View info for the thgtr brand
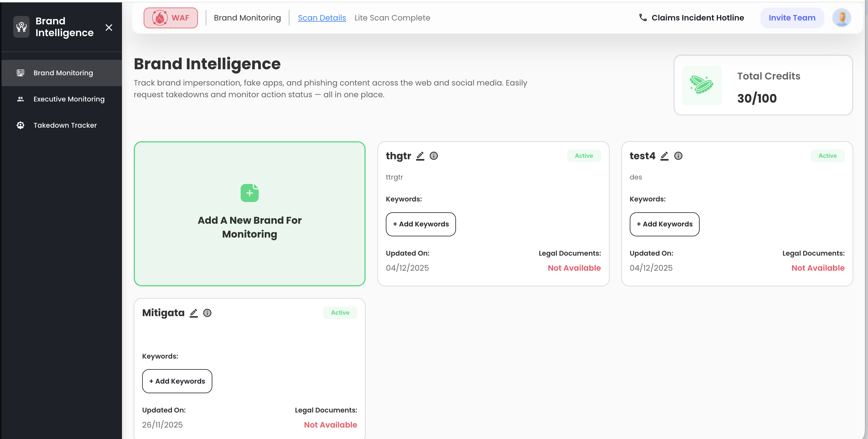This screenshot has height=439, width=868. (434, 156)
